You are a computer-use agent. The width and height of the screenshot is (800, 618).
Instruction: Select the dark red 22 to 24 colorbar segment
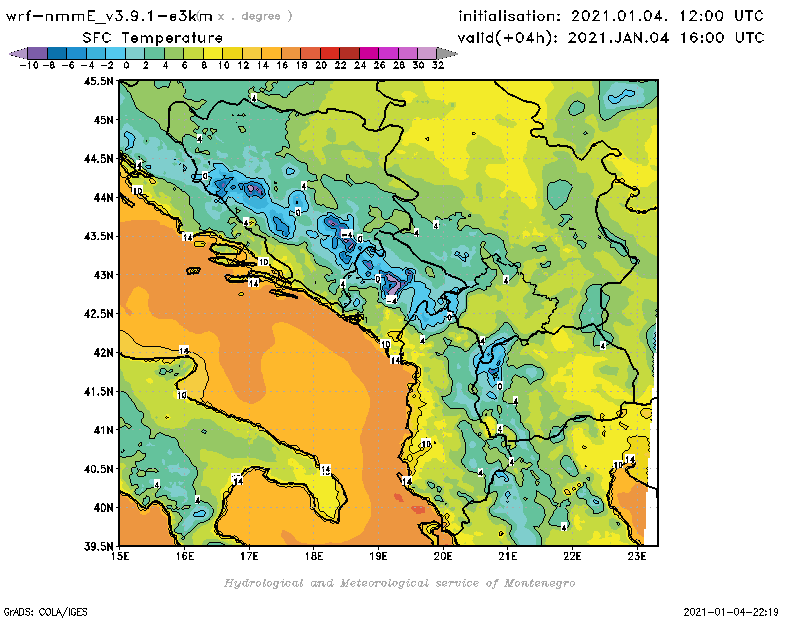click(349, 53)
